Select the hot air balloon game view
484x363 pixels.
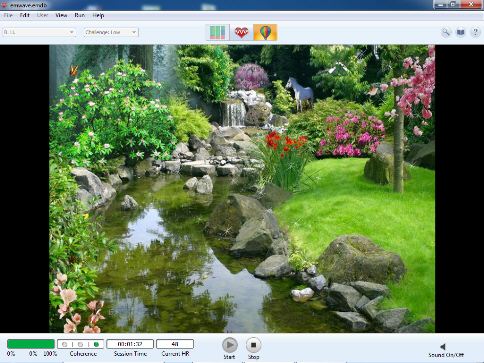pos(265,32)
